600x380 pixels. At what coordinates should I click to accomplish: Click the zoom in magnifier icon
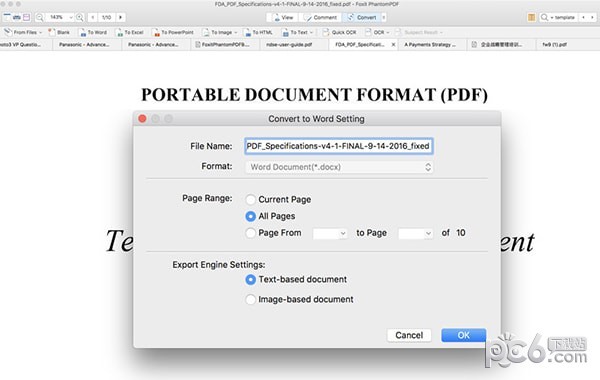click(80, 17)
